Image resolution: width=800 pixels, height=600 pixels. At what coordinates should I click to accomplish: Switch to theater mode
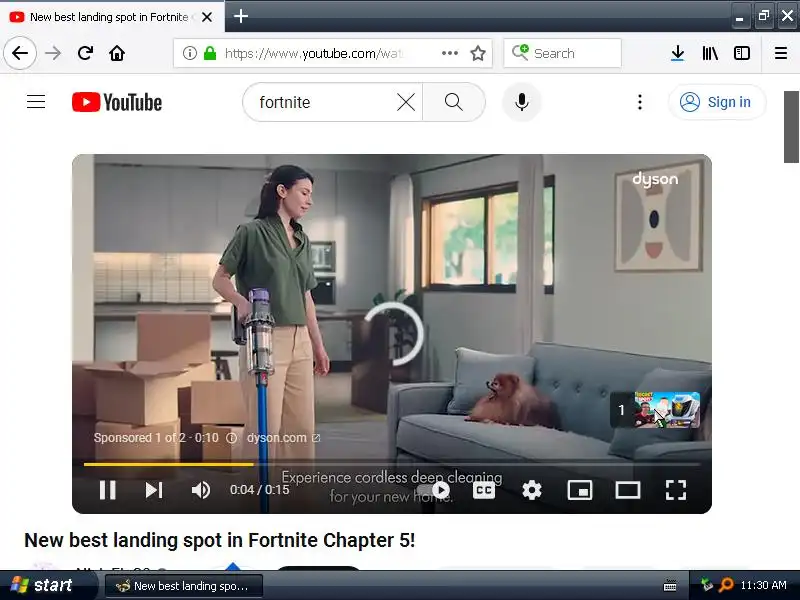(x=628, y=490)
